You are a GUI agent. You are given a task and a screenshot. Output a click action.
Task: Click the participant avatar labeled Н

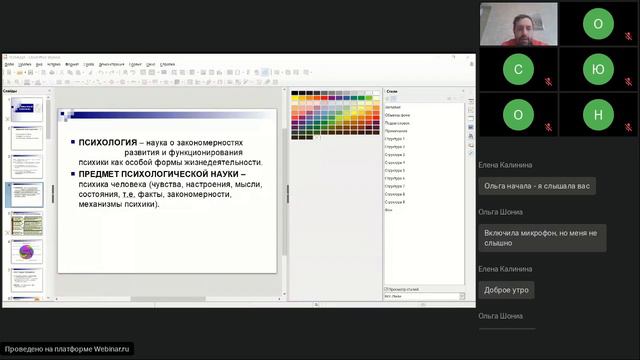(x=598, y=115)
